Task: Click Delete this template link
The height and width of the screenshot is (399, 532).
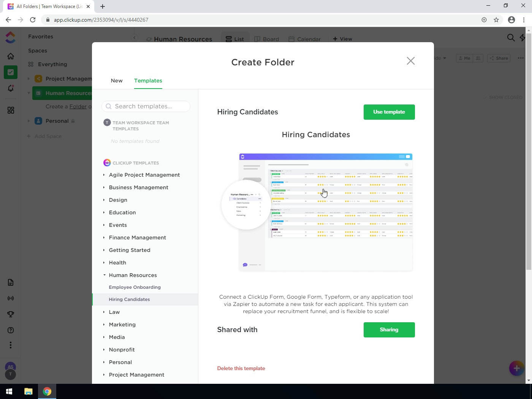Action: 241,368
